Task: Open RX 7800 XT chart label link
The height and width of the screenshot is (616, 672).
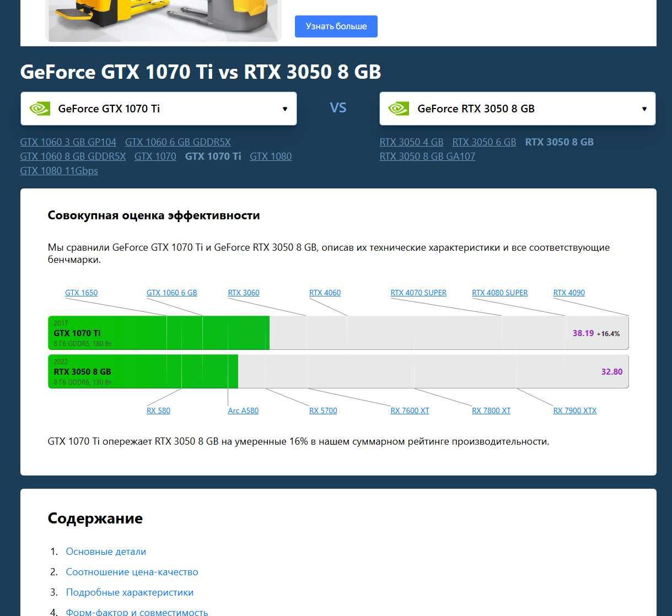Action: [491, 411]
